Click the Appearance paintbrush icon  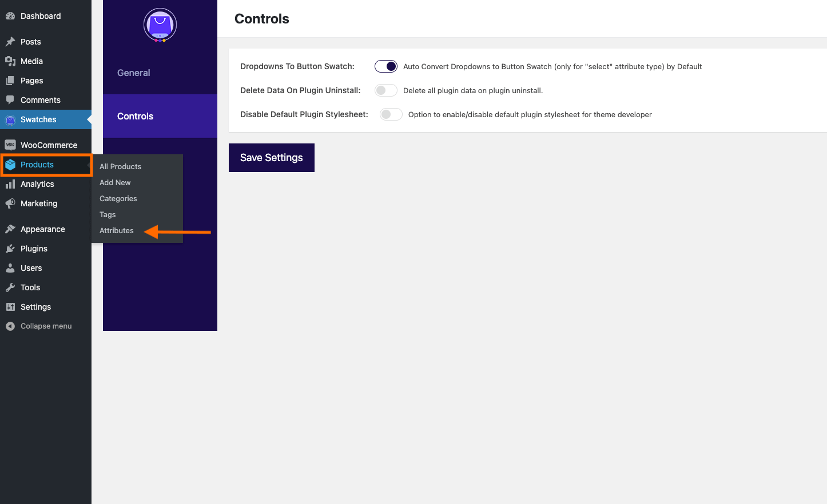tap(10, 229)
